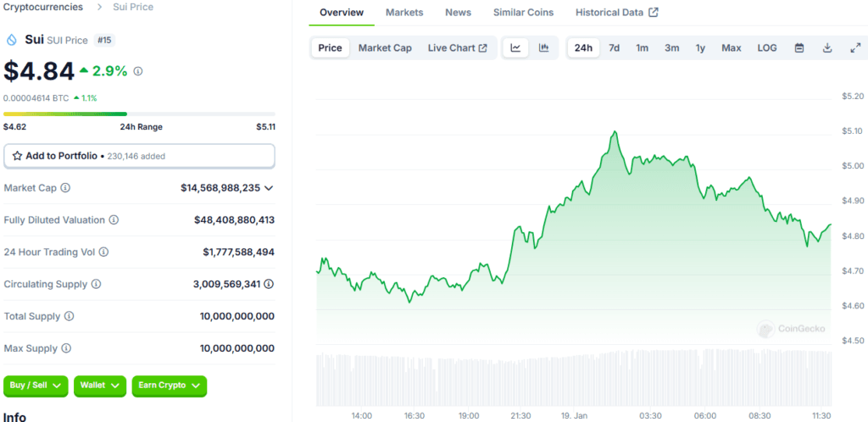Click the $4.84 current price
Viewport: 868px width, 422px height.
(x=39, y=71)
